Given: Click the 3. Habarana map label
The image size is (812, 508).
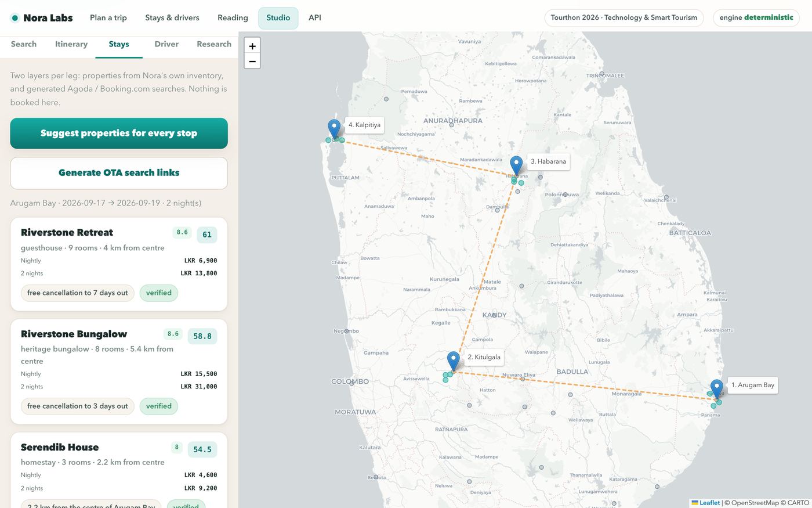Looking at the screenshot, I should 548,161.
